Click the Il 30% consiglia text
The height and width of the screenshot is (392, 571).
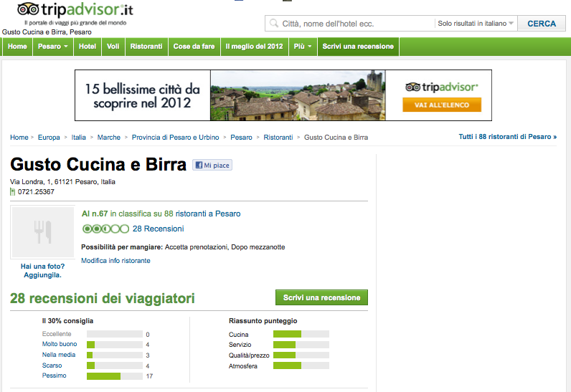(67, 321)
